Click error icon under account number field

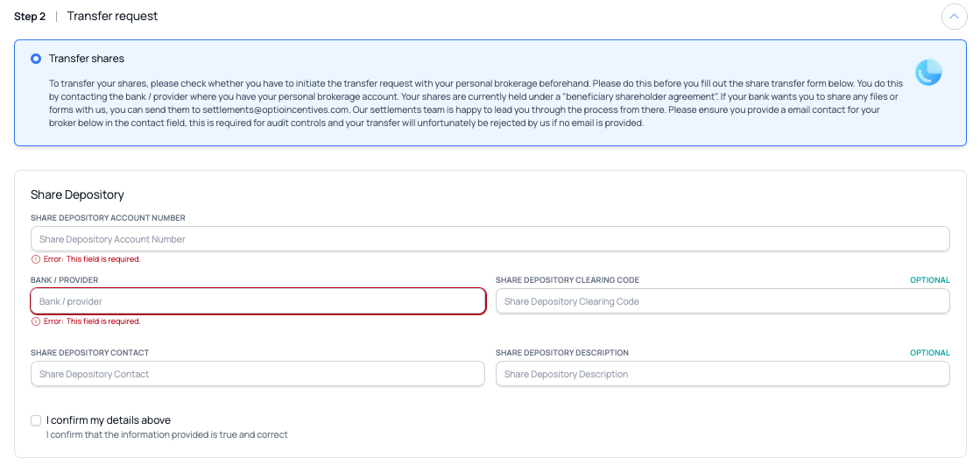click(x=36, y=259)
